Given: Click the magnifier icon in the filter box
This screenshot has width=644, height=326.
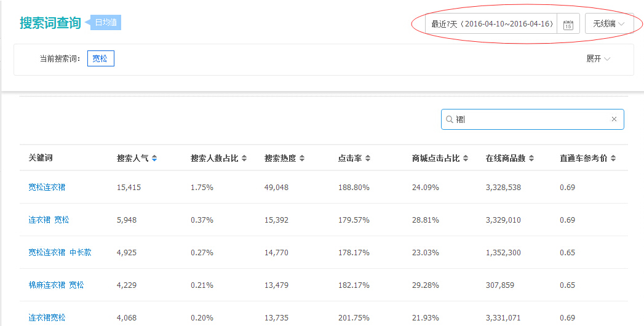Looking at the screenshot, I should [x=450, y=119].
